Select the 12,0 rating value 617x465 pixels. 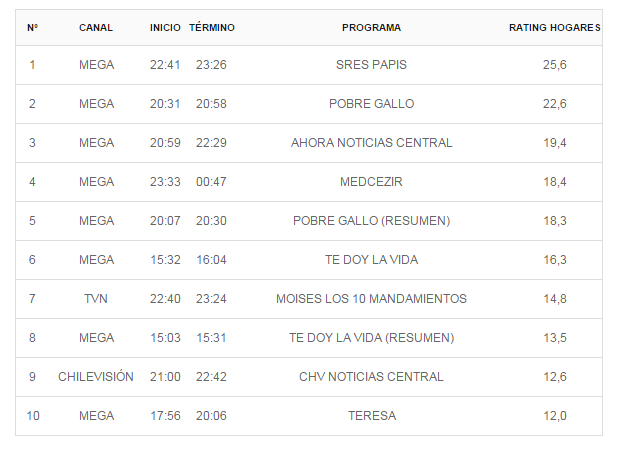(554, 416)
